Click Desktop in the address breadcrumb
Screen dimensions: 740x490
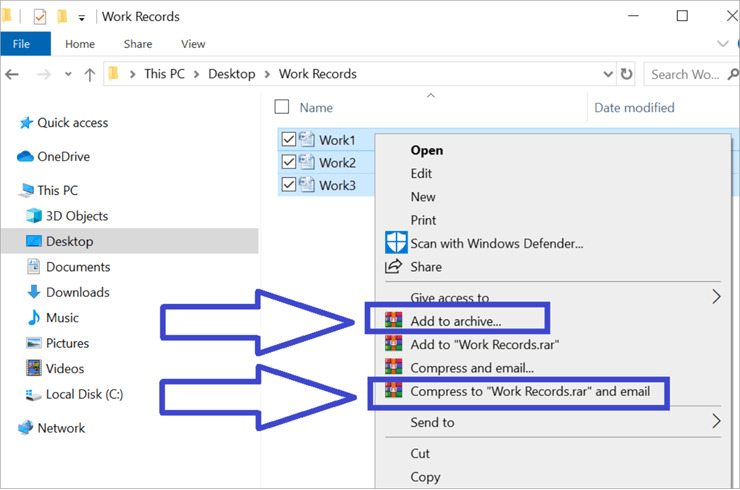click(232, 74)
